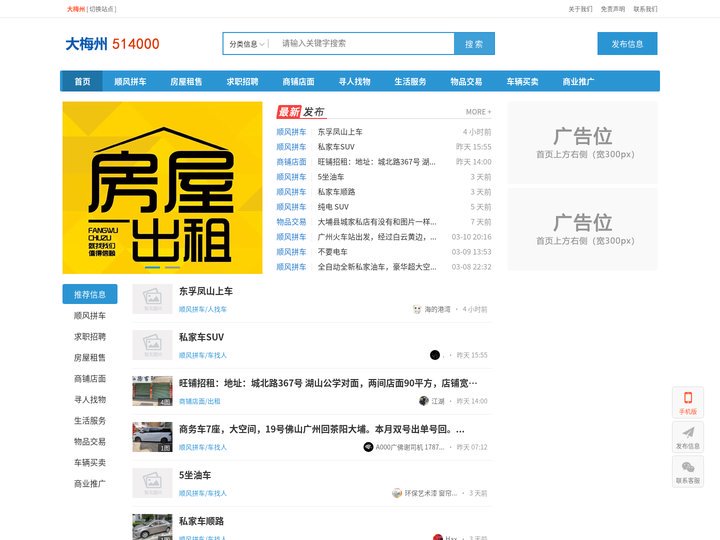Open the 东孚凤山上车 recommended listing title

click(206, 291)
